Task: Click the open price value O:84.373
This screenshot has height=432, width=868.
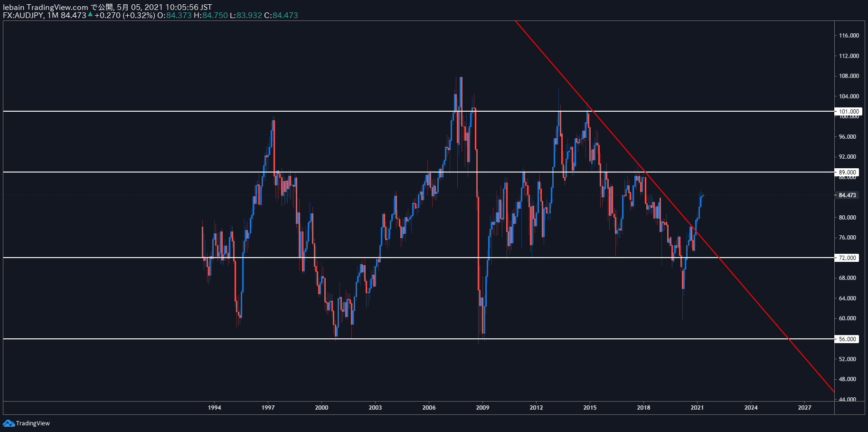Action: pos(175,15)
